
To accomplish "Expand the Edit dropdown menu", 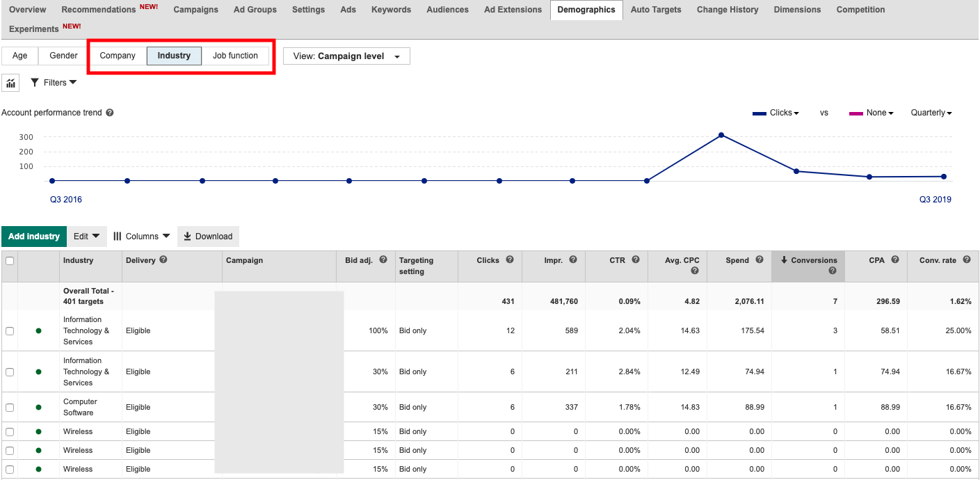I will click(x=86, y=236).
